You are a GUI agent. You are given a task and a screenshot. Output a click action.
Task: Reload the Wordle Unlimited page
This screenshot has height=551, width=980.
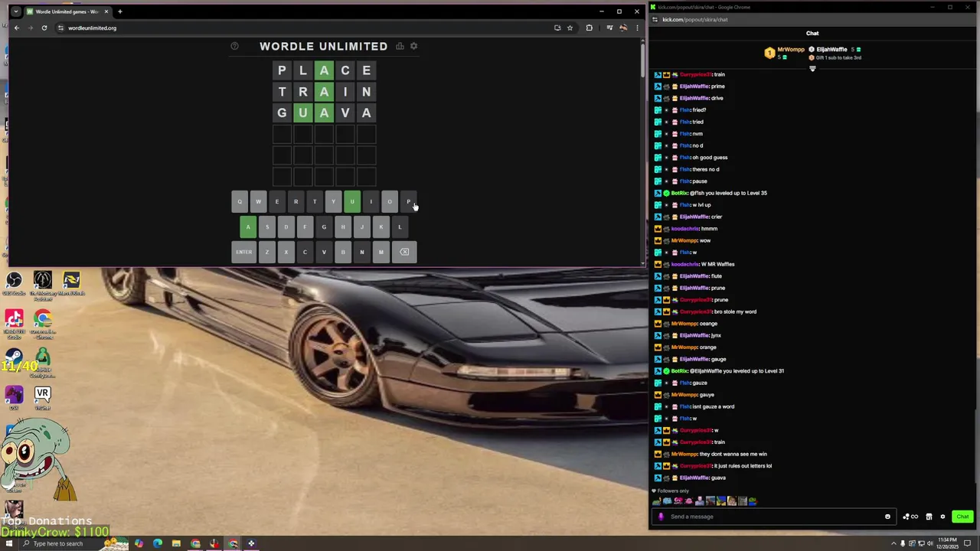pos(44,28)
